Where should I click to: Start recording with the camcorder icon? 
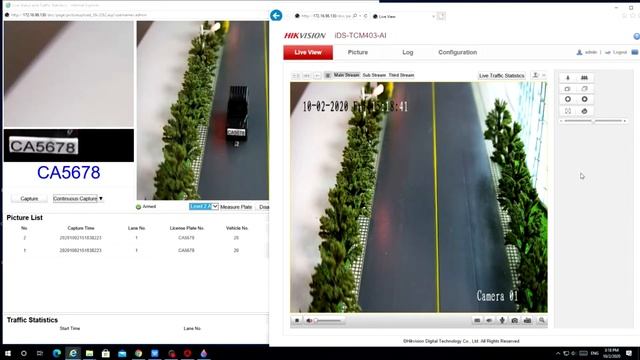click(527, 320)
